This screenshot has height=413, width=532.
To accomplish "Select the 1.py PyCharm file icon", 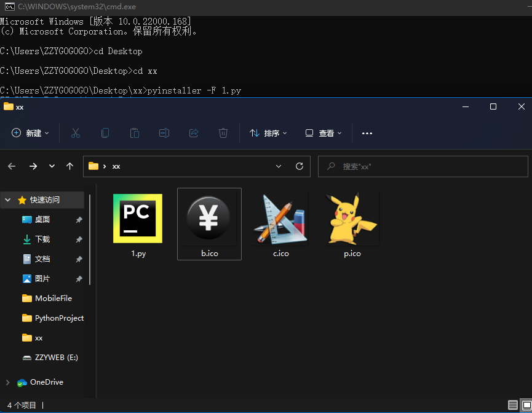I will pos(138,219).
